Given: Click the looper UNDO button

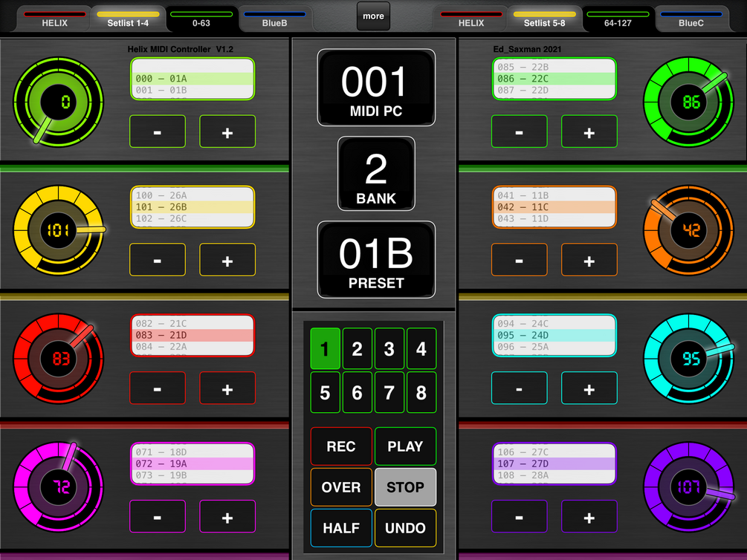Looking at the screenshot, I should click(x=405, y=528).
